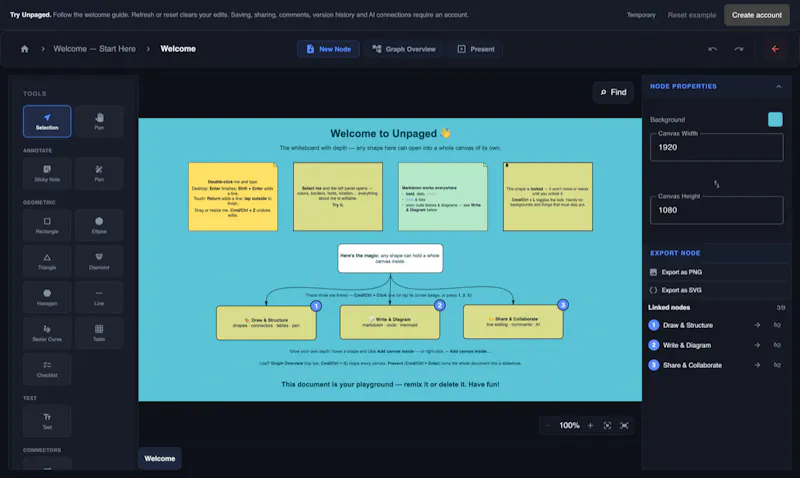800x478 pixels.
Task: Click the New Node button
Action: click(x=328, y=49)
